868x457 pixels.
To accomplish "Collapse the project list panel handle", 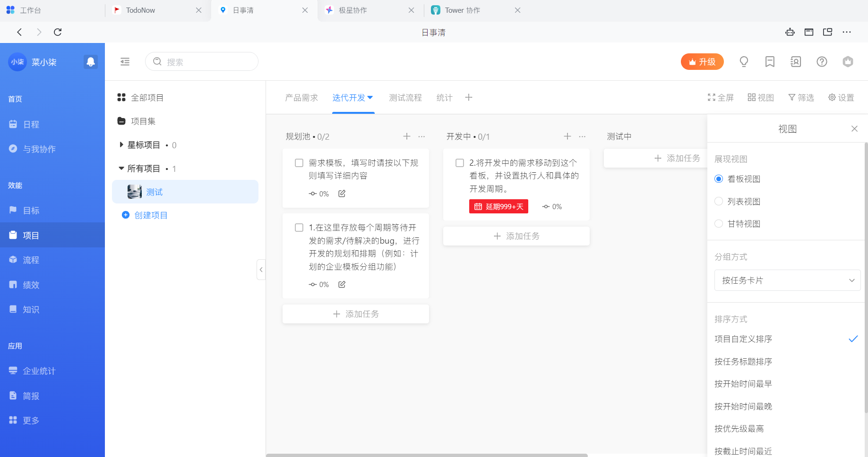I will [x=261, y=270].
